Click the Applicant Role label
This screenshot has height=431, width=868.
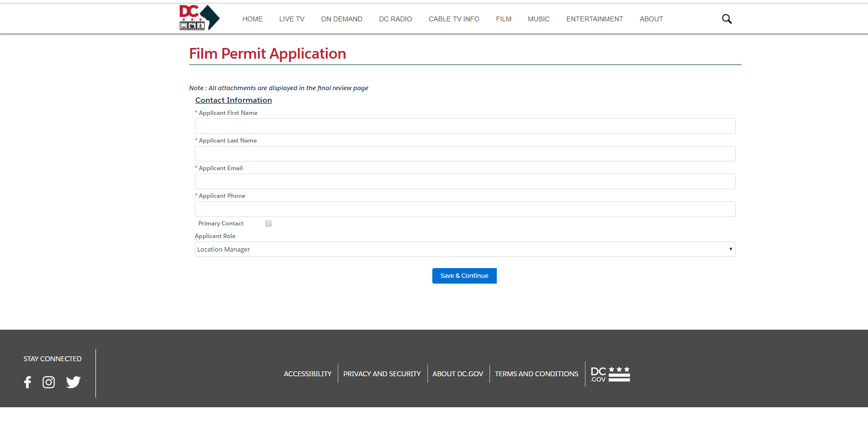[x=215, y=236]
